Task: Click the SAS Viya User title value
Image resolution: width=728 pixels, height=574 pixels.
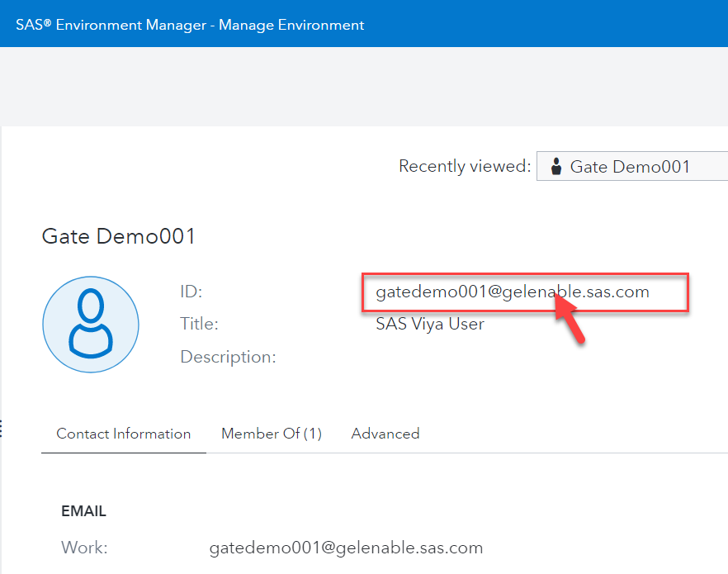Action: point(430,324)
